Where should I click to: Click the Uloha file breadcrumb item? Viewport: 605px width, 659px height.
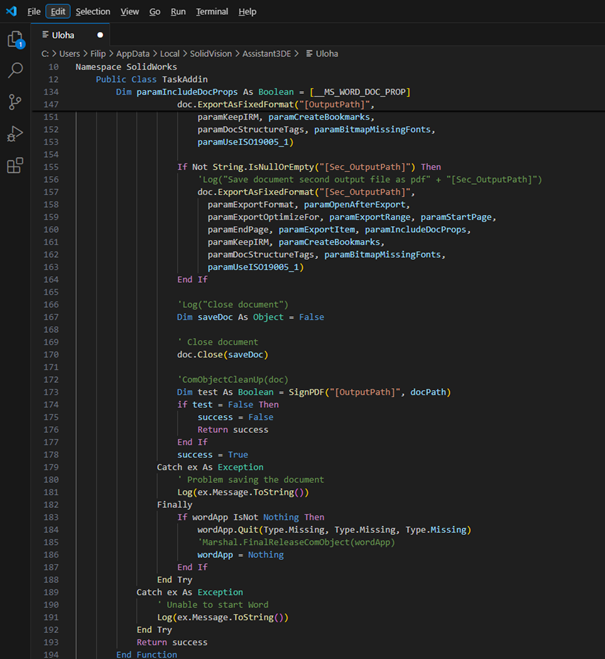pos(327,53)
